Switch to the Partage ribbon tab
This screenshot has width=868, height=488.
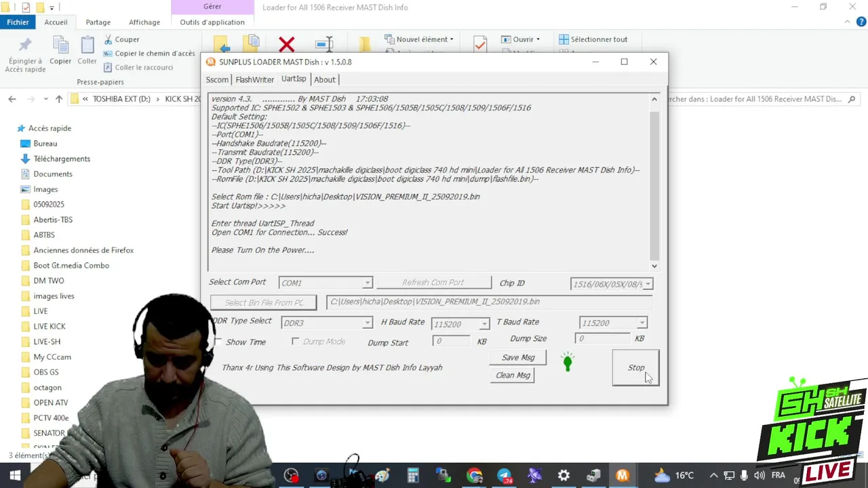click(98, 22)
